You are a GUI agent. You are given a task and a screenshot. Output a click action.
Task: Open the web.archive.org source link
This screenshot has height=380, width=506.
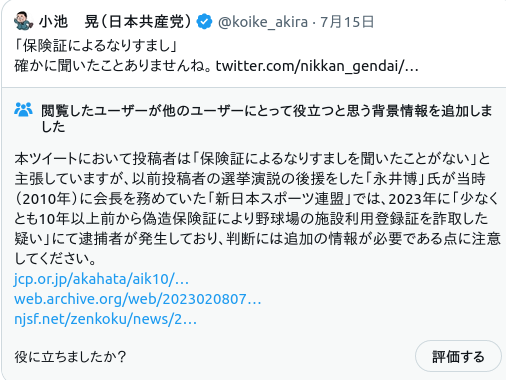(137, 299)
